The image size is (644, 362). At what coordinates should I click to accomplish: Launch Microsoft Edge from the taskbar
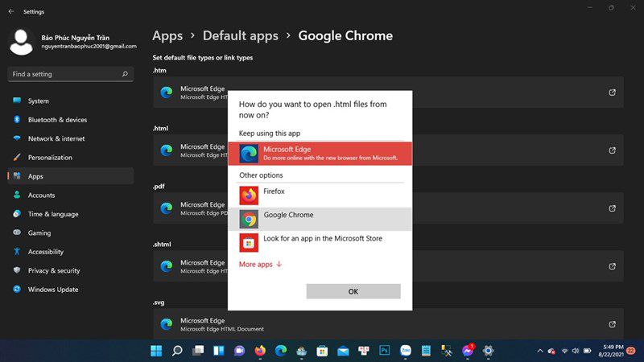[281, 351]
